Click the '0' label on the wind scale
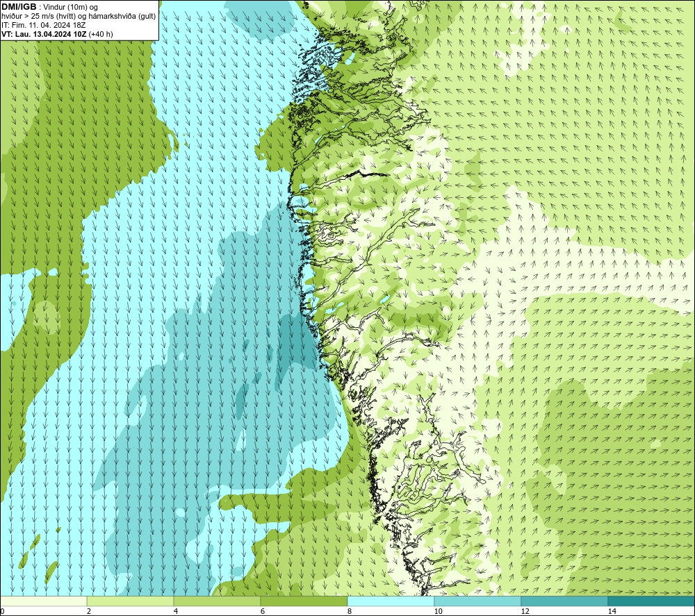The width and height of the screenshot is (695, 616). pyautogui.click(x=2, y=611)
